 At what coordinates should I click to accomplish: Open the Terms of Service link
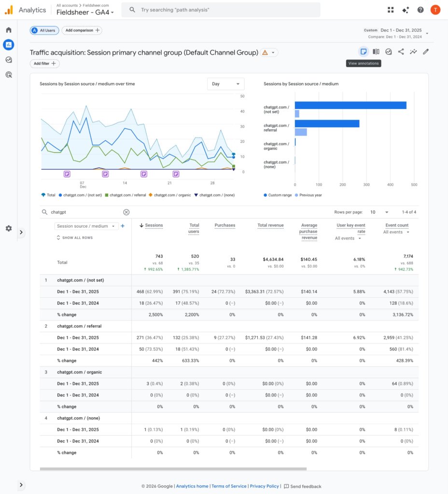click(x=229, y=486)
